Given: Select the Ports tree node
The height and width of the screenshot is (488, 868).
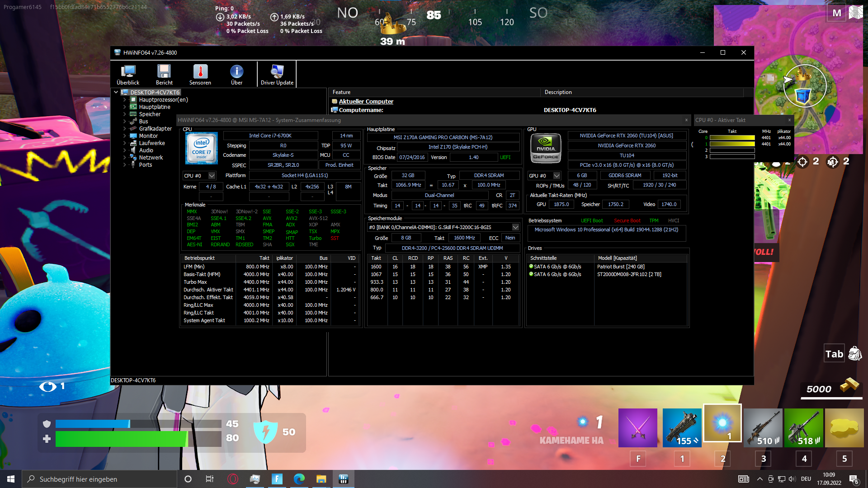Looking at the screenshot, I should click(146, 165).
